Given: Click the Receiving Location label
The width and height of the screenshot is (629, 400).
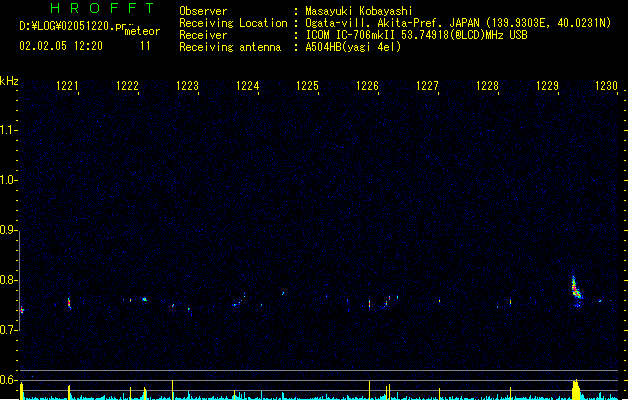Looking at the screenshot, I should point(233,23).
